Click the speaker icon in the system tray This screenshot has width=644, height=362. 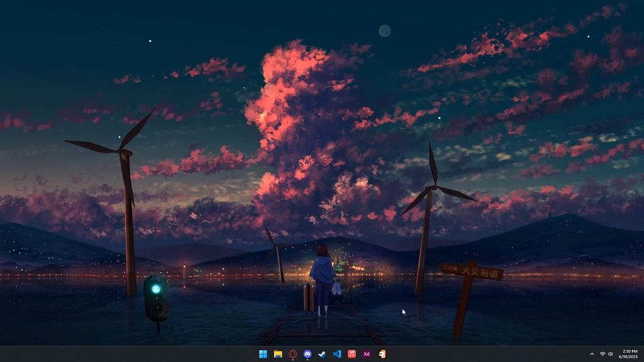click(611, 354)
